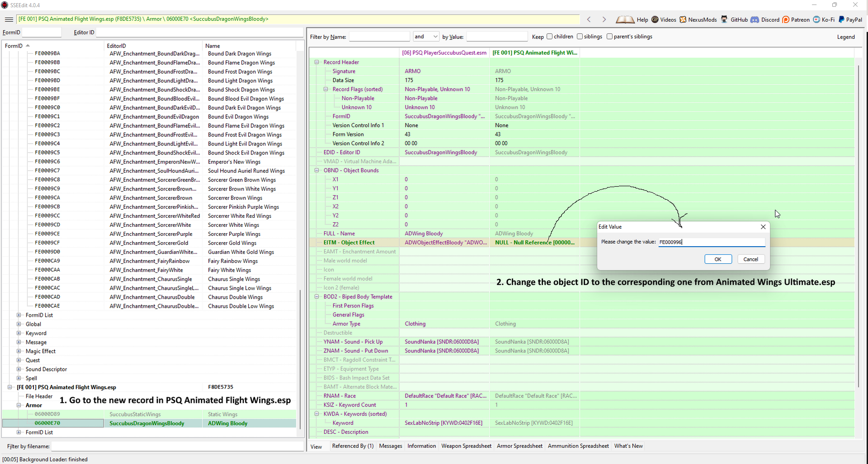Select FULL - Name row label

(x=339, y=234)
